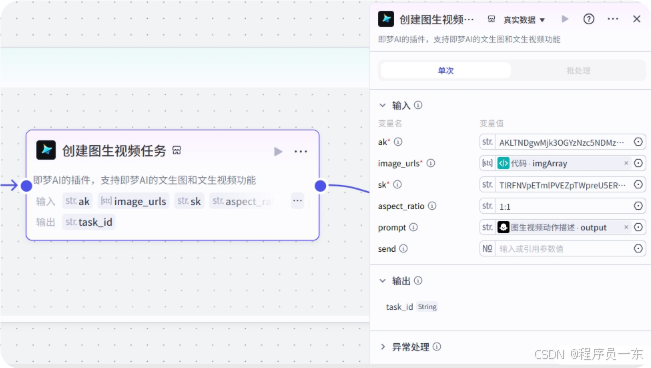Click the small icon next to panel title
Screen dimensions: 651x368
491,19
